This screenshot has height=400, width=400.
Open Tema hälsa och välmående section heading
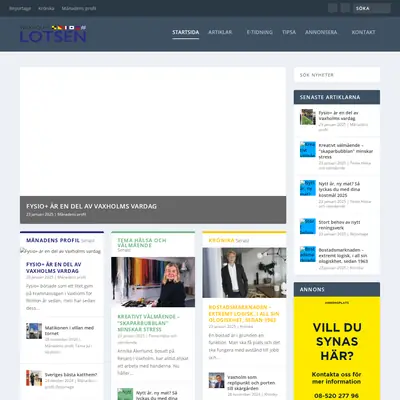(142, 243)
